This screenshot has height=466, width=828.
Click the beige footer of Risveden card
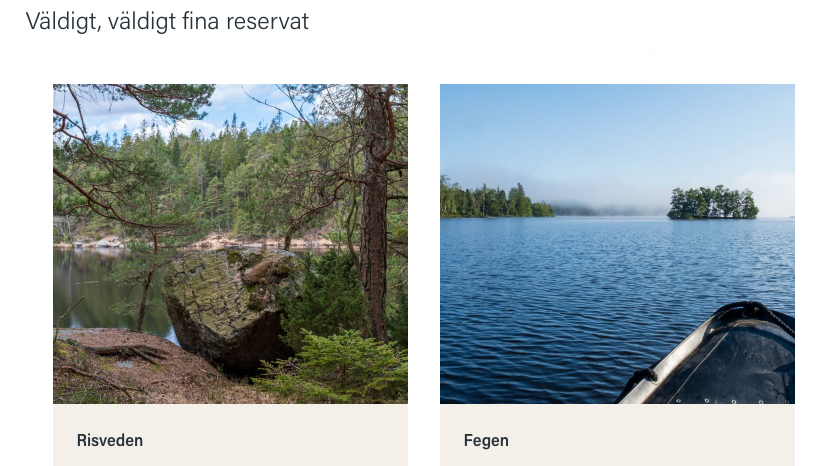230,435
